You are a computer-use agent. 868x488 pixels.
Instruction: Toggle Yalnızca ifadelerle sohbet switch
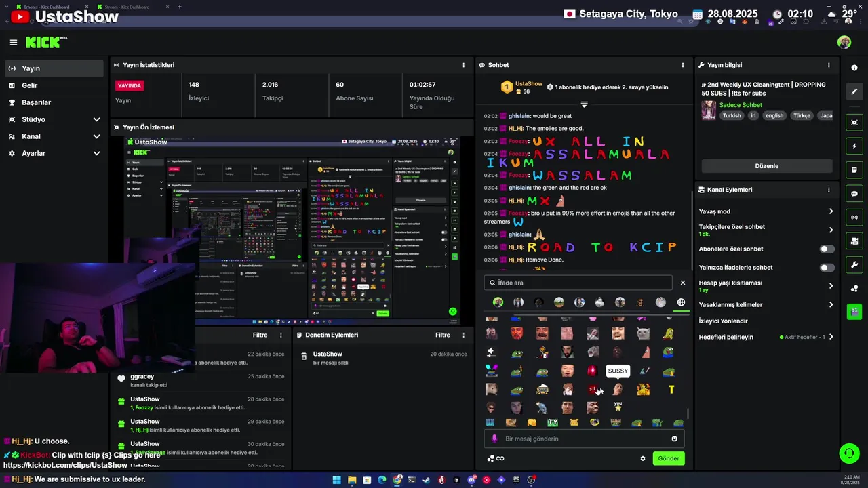click(x=827, y=268)
